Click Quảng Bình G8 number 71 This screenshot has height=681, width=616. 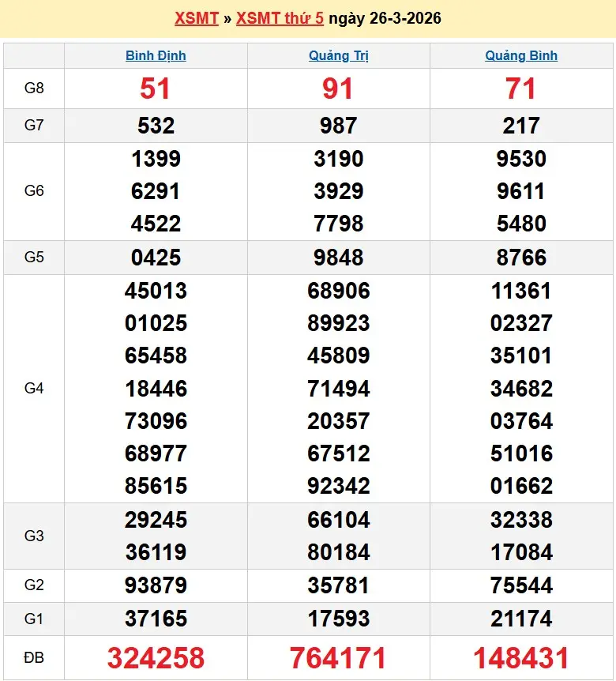point(521,88)
